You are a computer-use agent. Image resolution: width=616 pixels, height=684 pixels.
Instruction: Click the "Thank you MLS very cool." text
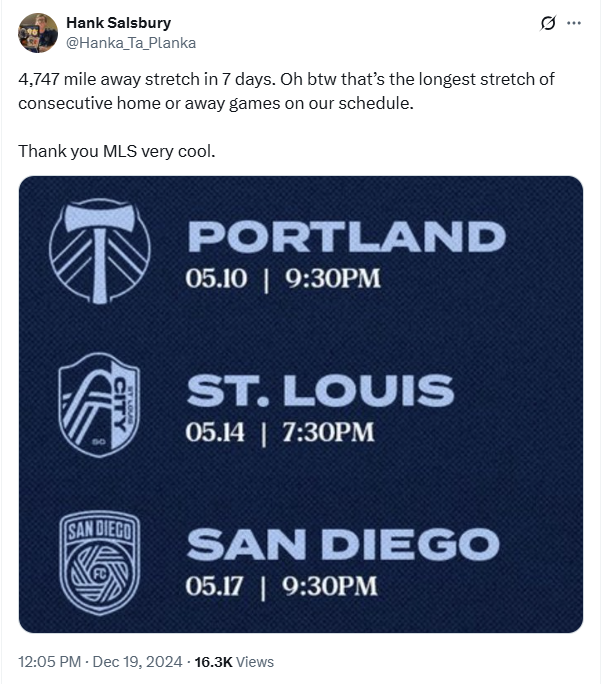coord(116,151)
